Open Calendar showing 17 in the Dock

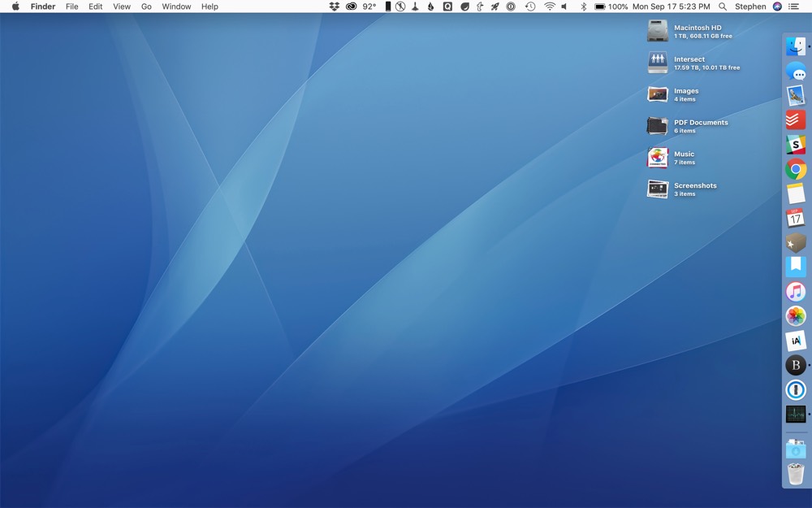[x=796, y=218]
